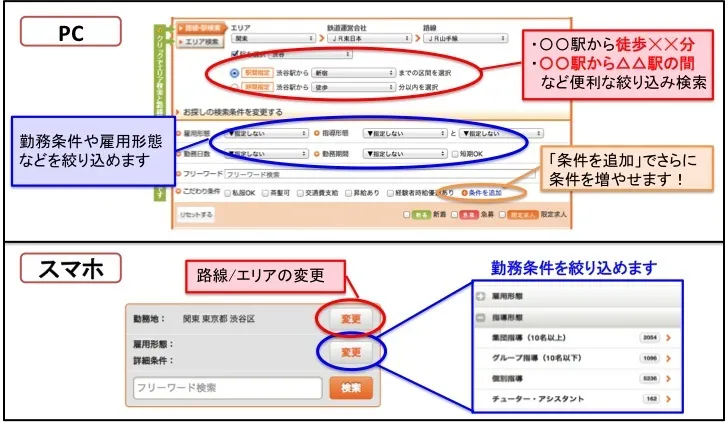The image size is (728, 422).
Task: Open the 鉄道運営会社 dropdown showing JR東日本
Action: point(370,38)
